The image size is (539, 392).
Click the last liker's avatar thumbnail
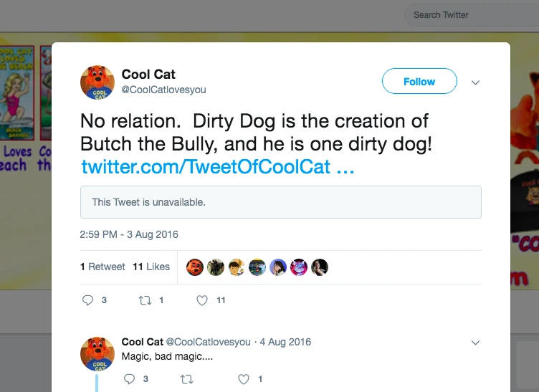tap(320, 267)
